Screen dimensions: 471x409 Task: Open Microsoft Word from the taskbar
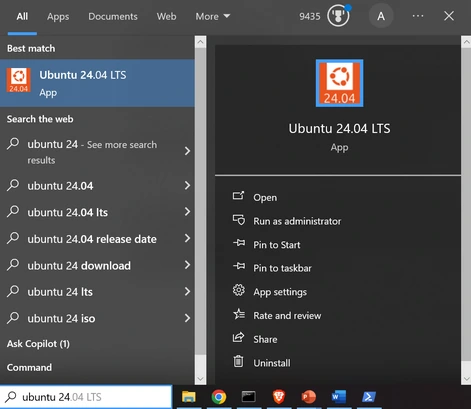[x=339, y=397]
